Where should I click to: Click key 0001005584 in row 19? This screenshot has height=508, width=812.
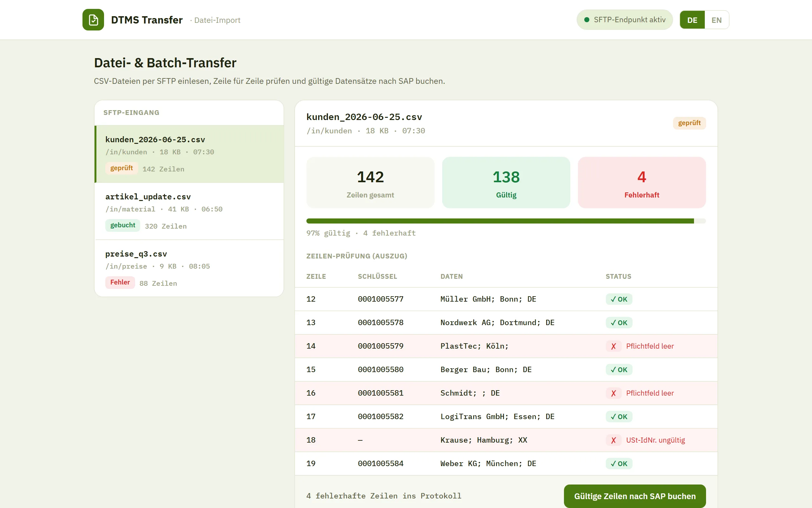381,464
